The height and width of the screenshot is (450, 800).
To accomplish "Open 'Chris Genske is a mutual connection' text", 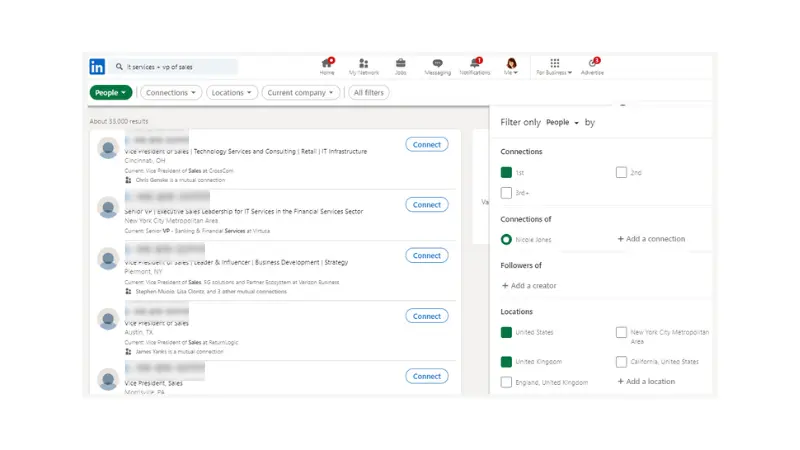I will tap(180, 180).
